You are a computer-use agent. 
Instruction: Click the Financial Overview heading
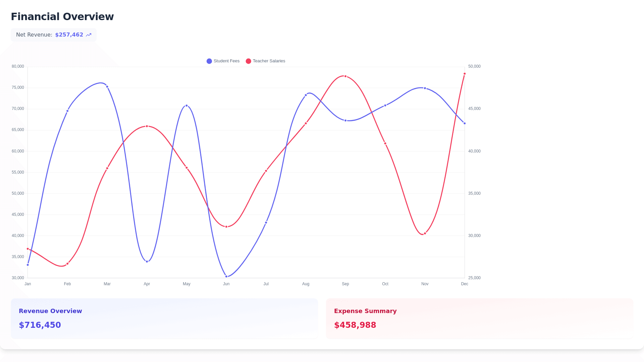pos(62,17)
